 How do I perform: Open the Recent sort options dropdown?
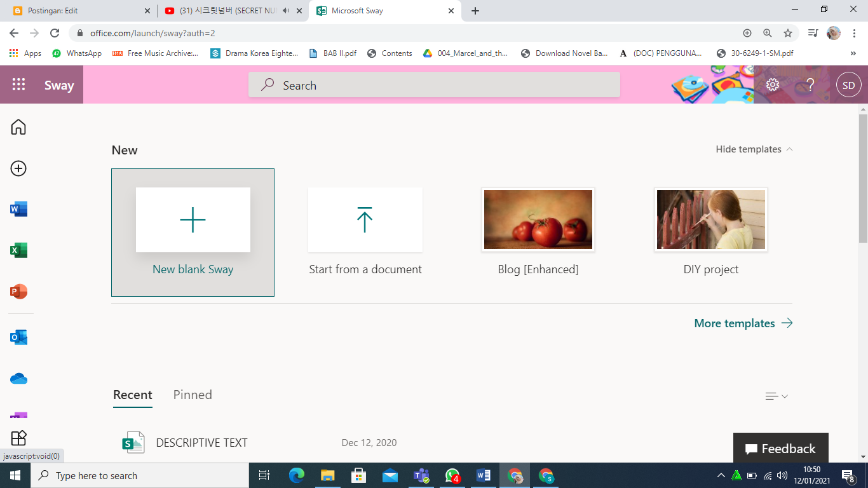[x=776, y=395]
